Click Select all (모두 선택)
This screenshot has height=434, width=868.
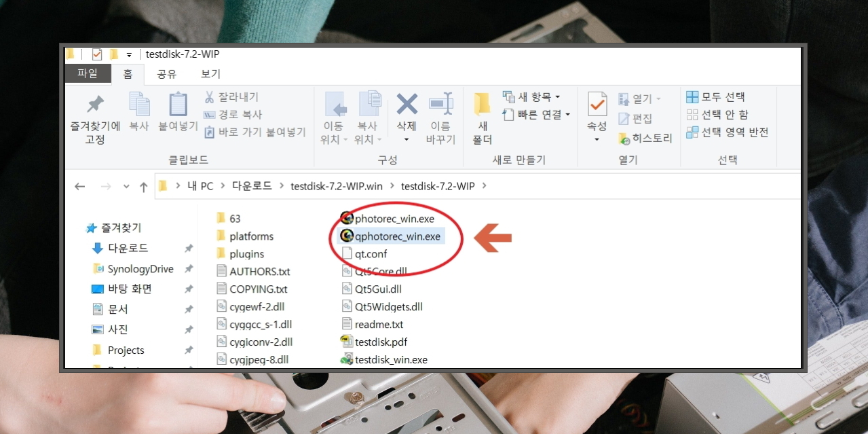point(715,97)
